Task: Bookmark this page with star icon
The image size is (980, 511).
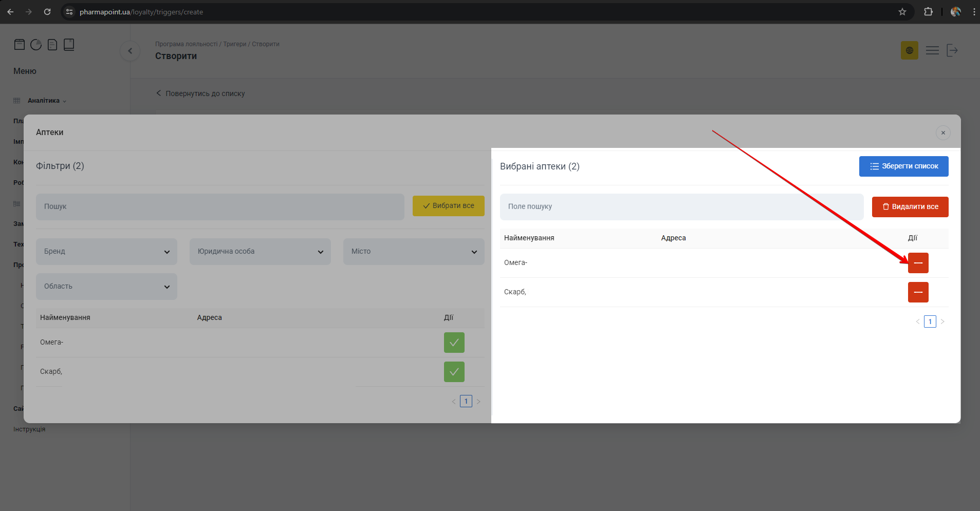Action: 902,12
